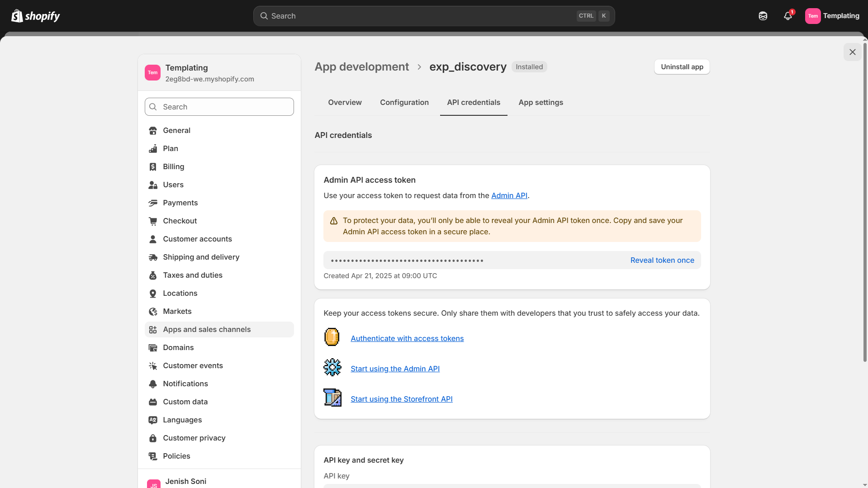This screenshot has width=868, height=488.
Task: Click the Storefront API pixel icon
Action: [x=332, y=398]
